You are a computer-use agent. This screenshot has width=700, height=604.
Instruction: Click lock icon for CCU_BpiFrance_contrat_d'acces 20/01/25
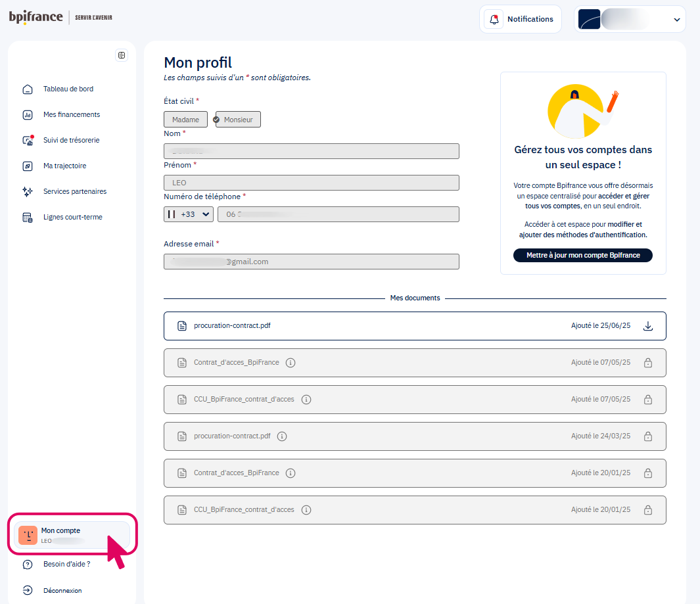[648, 510]
